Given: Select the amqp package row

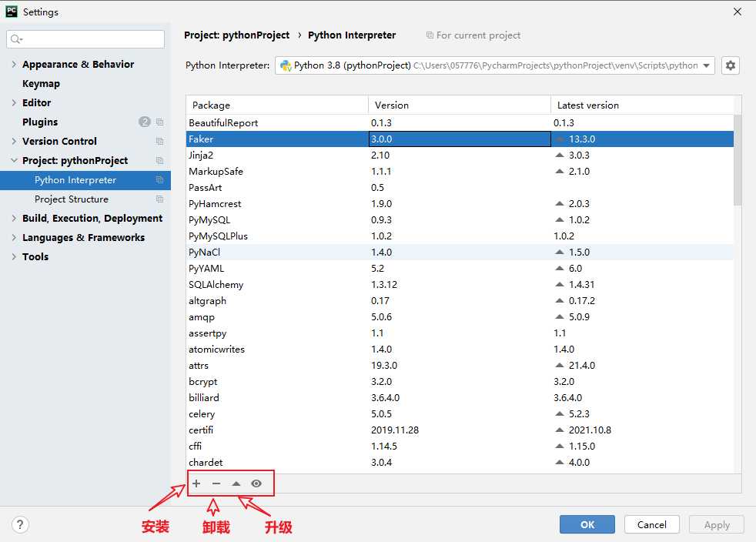Looking at the screenshot, I should click(x=460, y=317).
